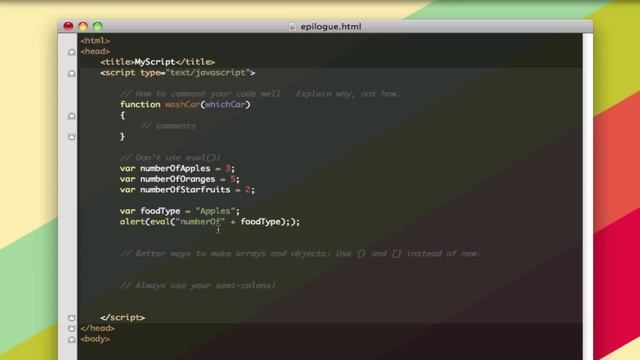Click the '// comments' line inside washCar

coord(168,126)
